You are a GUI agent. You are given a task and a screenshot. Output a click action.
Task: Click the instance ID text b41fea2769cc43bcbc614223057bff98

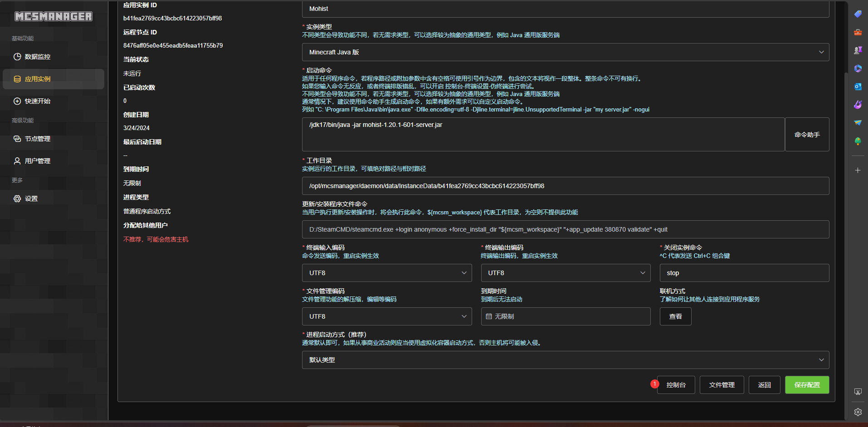[172, 19]
